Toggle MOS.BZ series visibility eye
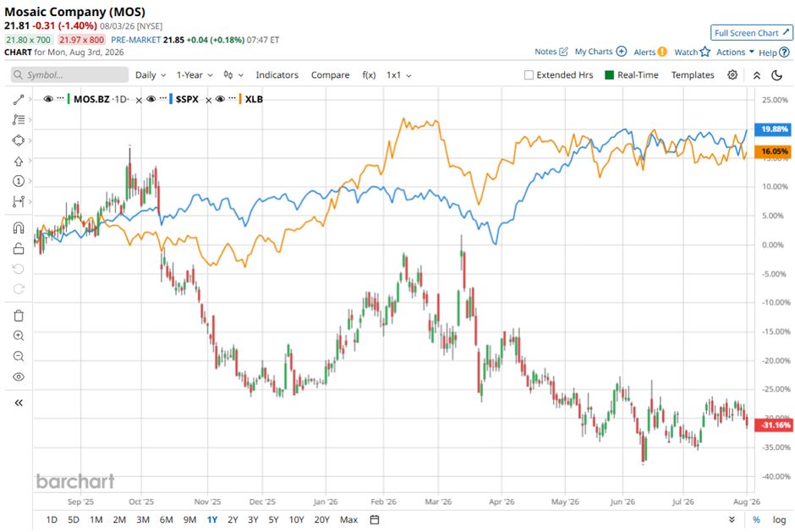Image resolution: width=795 pixels, height=532 pixels. (48, 99)
